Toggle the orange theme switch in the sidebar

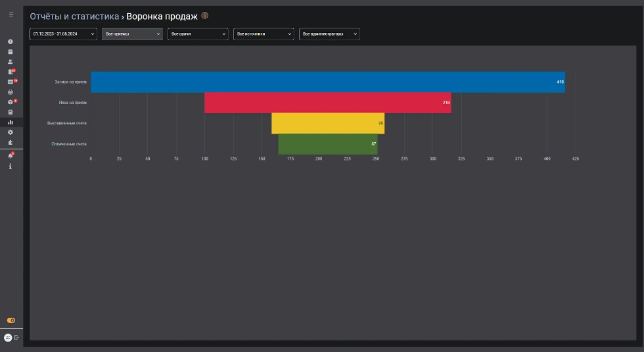point(11,320)
